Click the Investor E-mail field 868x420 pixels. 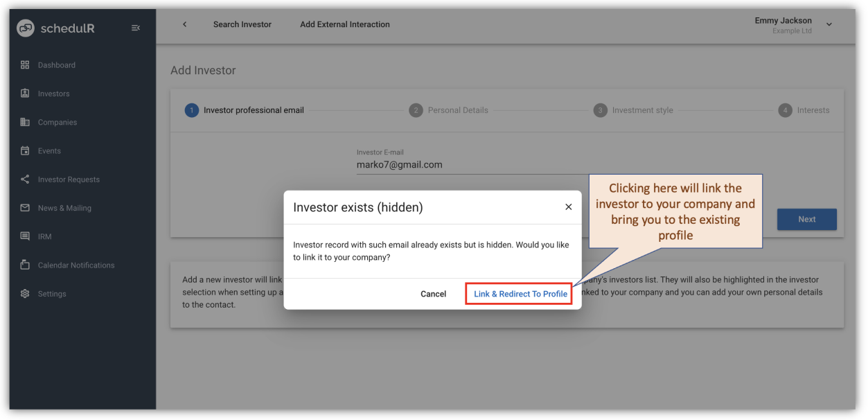(x=429, y=164)
